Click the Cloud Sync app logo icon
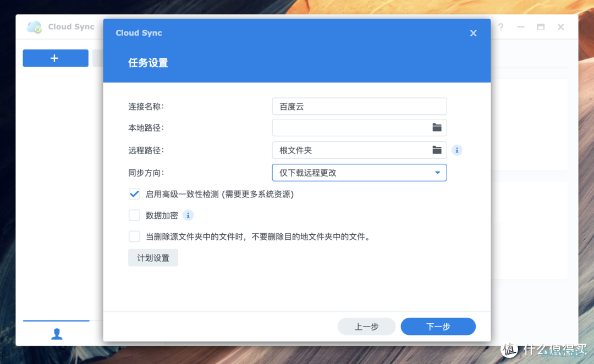The height and width of the screenshot is (364, 594). (35, 27)
